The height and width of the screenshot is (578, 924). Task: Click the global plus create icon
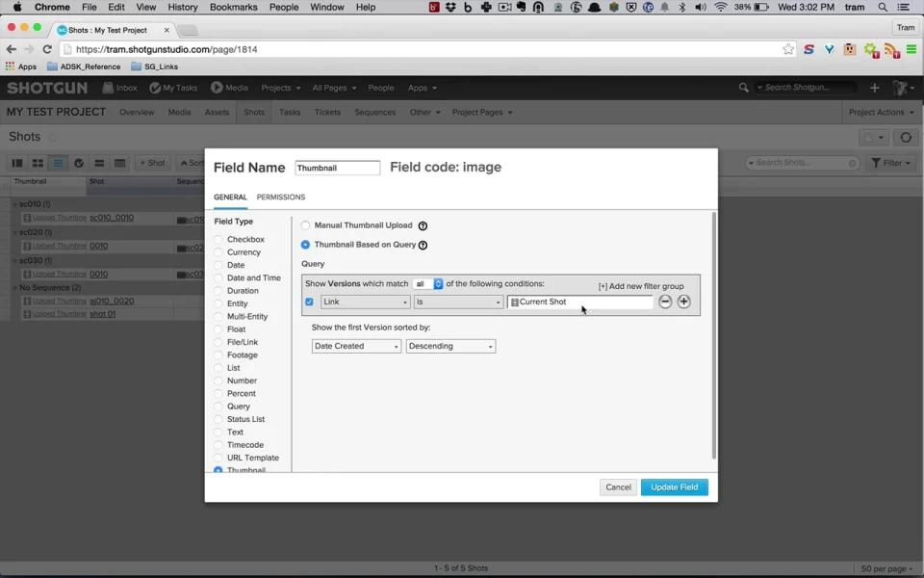tap(875, 88)
